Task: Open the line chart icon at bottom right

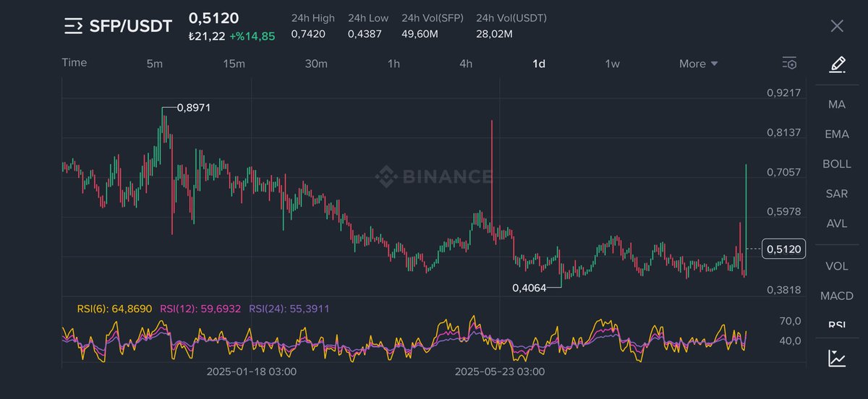Action: [x=837, y=357]
